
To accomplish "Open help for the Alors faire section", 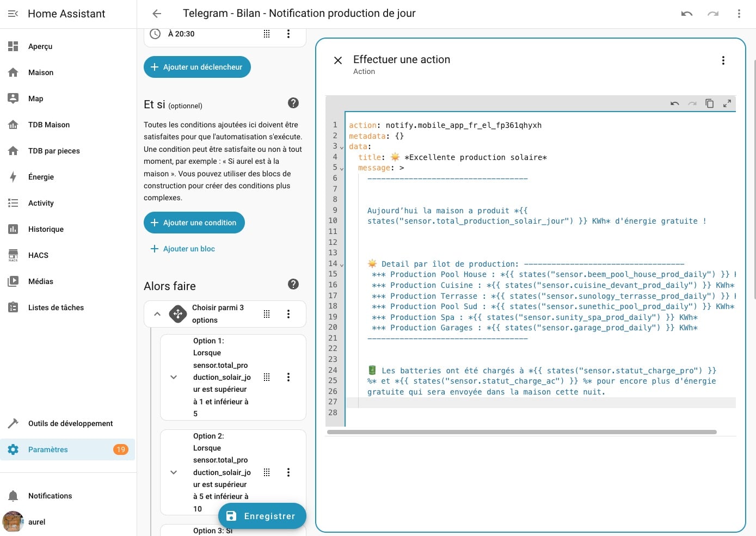I will [293, 284].
